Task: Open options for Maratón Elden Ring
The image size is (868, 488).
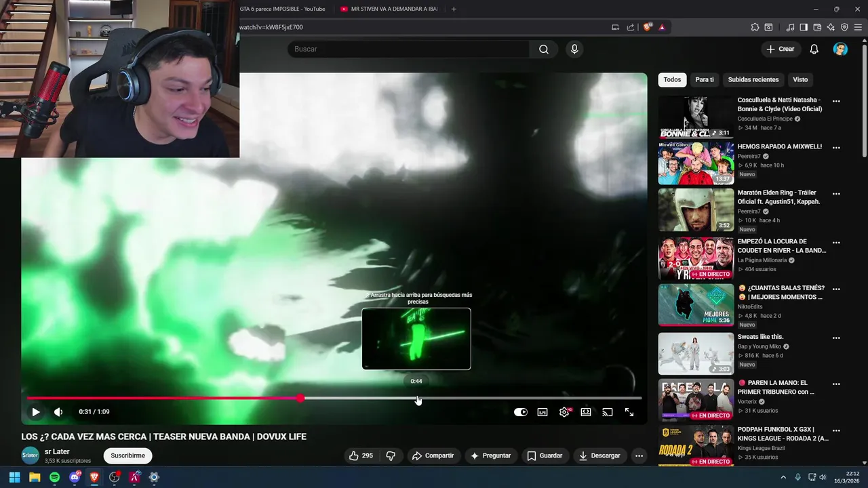Action: click(836, 194)
